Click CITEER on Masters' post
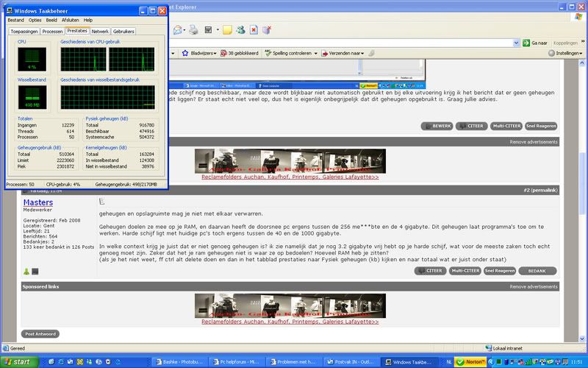This screenshot has width=588, height=368. click(x=430, y=271)
